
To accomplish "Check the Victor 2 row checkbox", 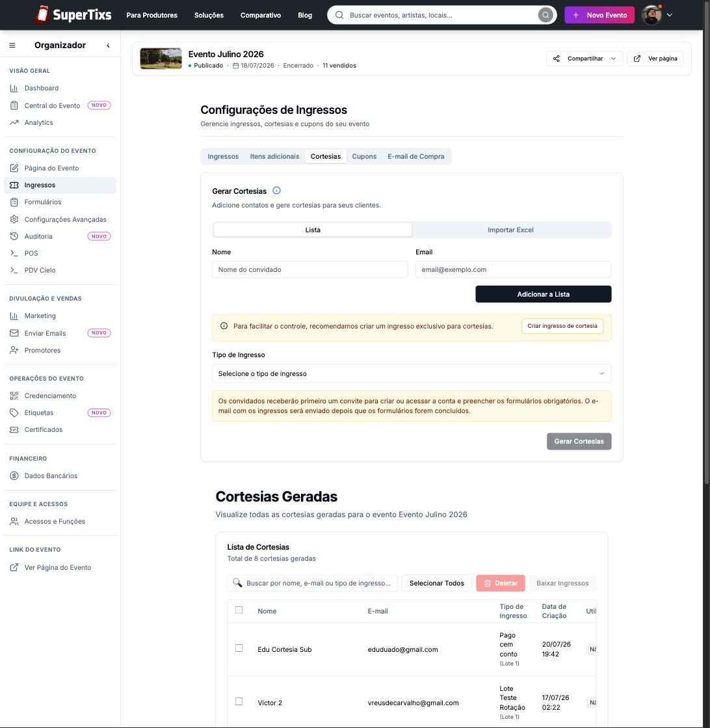I will pyautogui.click(x=239, y=701).
